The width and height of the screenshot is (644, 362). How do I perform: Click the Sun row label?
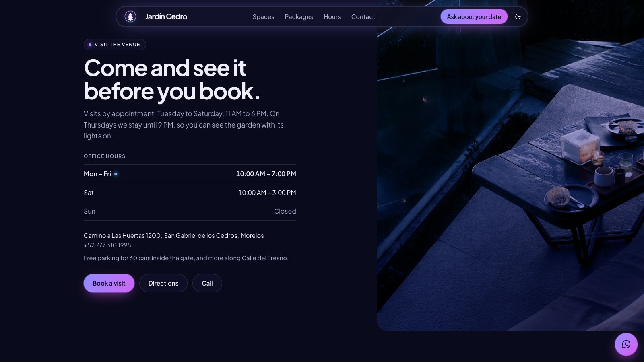point(89,211)
